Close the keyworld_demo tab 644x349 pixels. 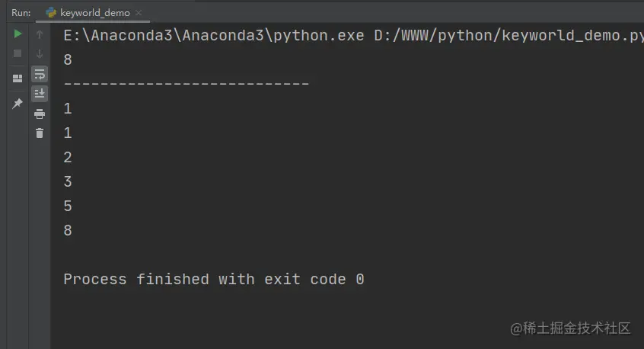point(139,13)
